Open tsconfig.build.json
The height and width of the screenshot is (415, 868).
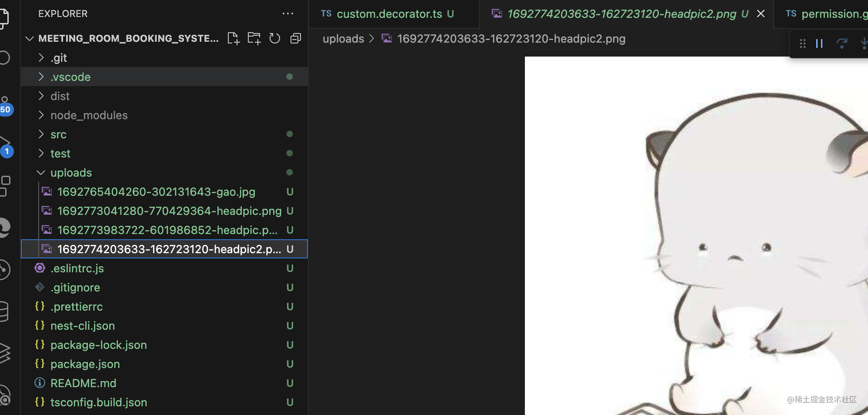164,402
